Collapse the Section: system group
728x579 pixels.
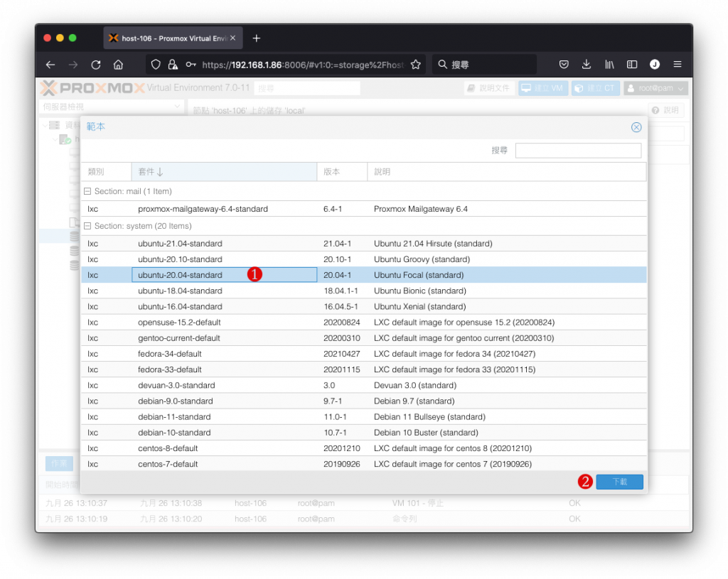coord(87,226)
